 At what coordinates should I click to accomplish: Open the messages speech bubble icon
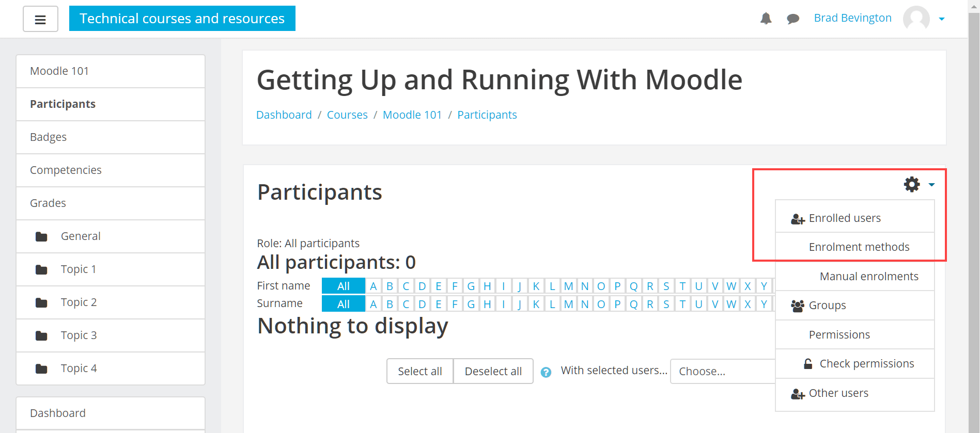[793, 19]
